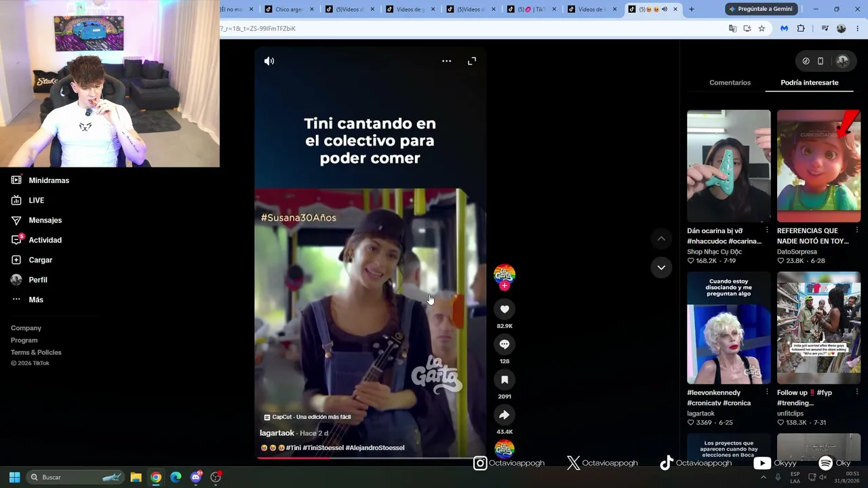Screen dimensions: 868x488
Task: Go to LIVE in the sidebar
Action: click(28, 201)
